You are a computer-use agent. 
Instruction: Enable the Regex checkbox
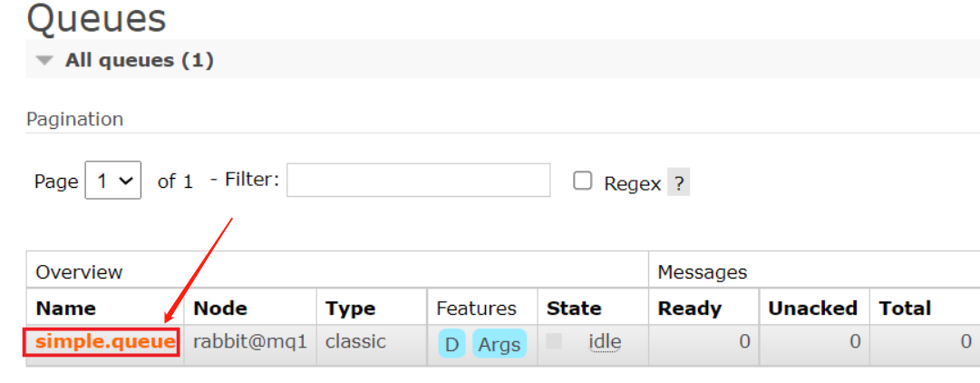click(582, 181)
